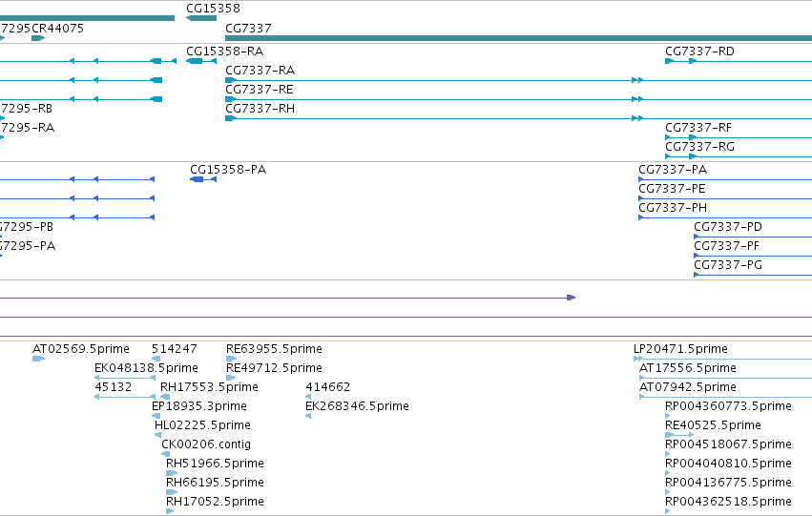Select LP20471.5prime EST entry
Viewport: 812px width, 516px height.
tap(680, 349)
